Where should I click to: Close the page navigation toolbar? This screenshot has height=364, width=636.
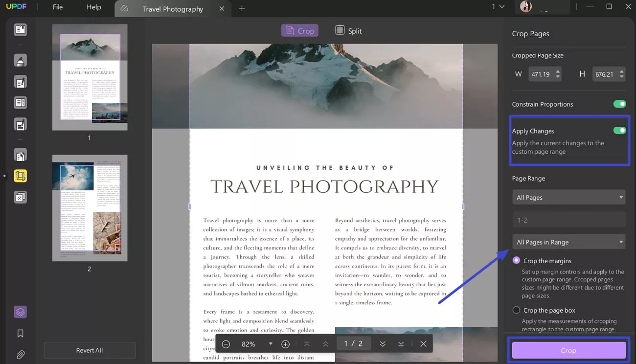pyautogui.click(x=423, y=344)
